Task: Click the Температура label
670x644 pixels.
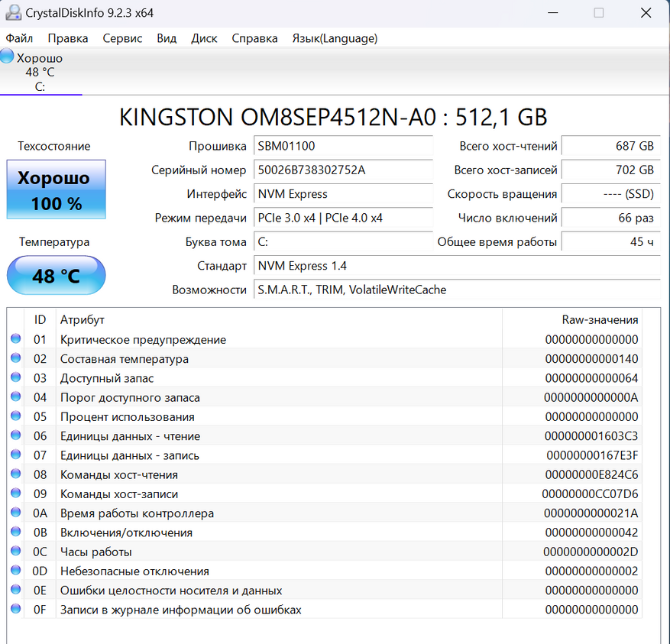Action: pyautogui.click(x=54, y=242)
